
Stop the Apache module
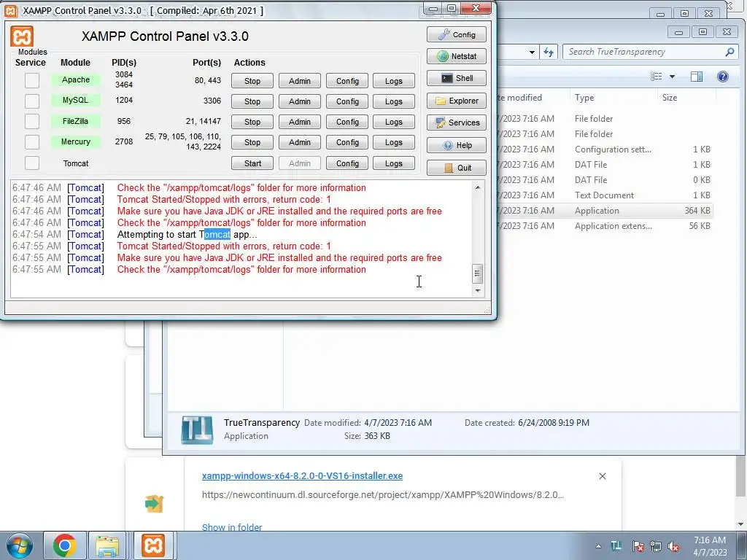[x=252, y=81]
